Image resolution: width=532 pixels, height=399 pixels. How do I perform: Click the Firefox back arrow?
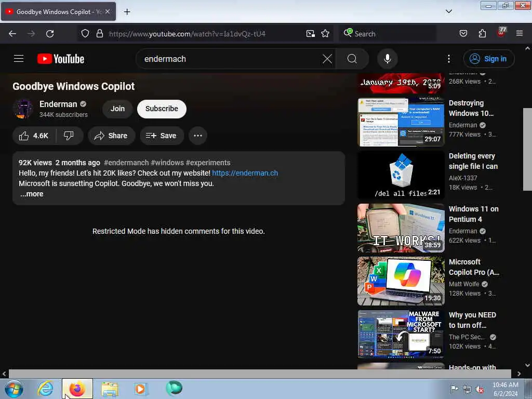click(12, 34)
